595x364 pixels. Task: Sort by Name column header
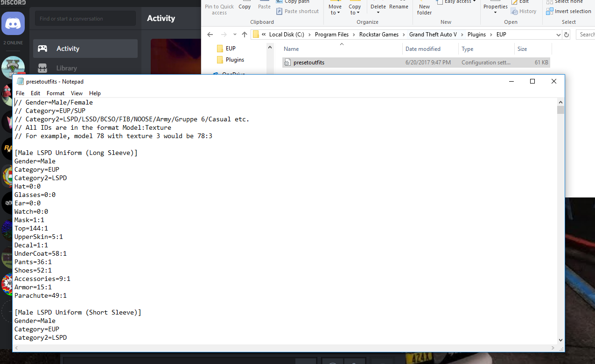click(x=341, y=49)
